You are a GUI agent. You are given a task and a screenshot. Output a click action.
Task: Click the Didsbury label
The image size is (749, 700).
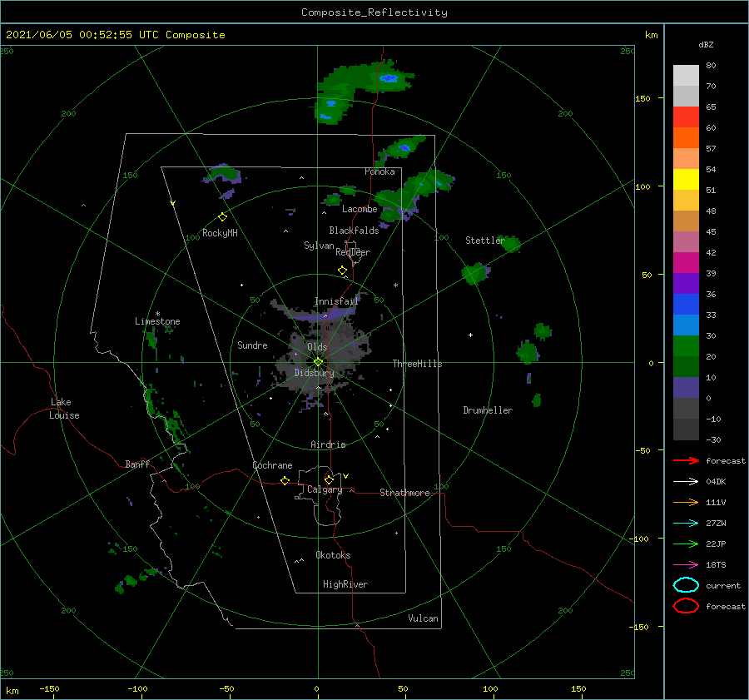click(315, 373)
